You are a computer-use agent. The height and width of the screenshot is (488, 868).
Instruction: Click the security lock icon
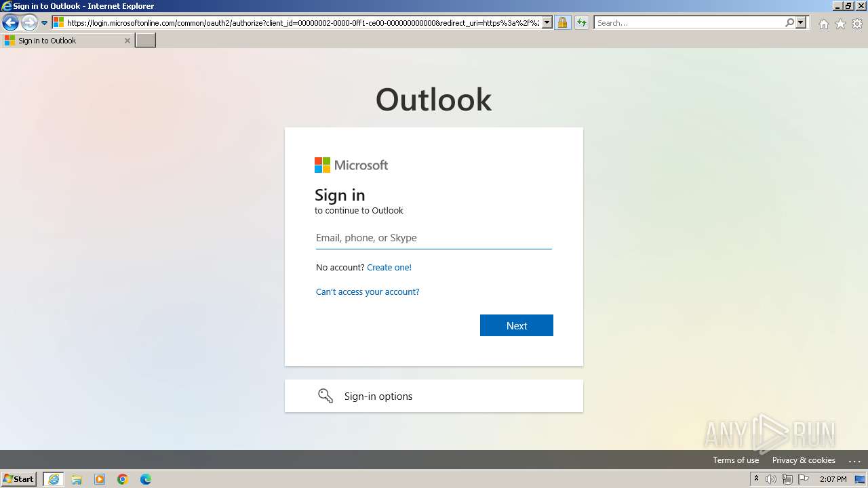point(562,22)
